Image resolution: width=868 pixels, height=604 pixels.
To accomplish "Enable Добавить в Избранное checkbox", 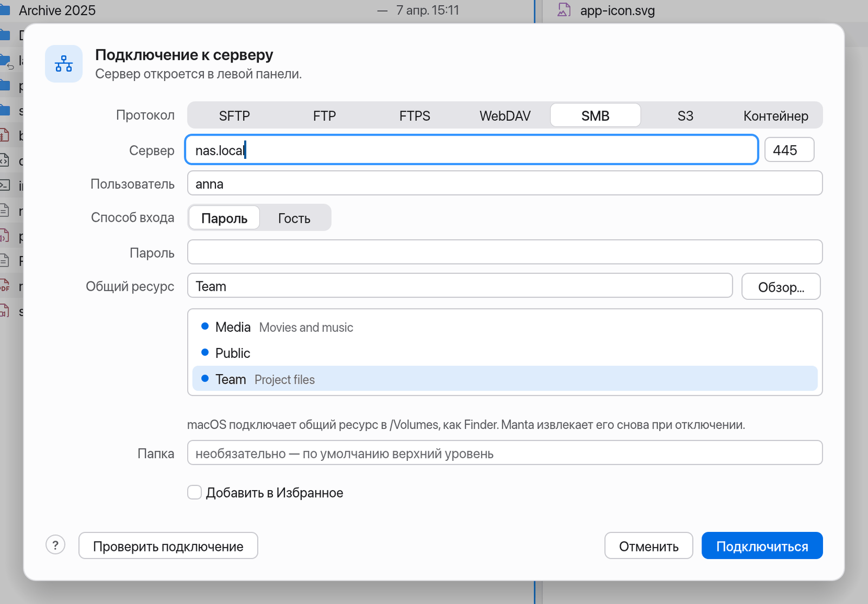I will tap(194, 492).
